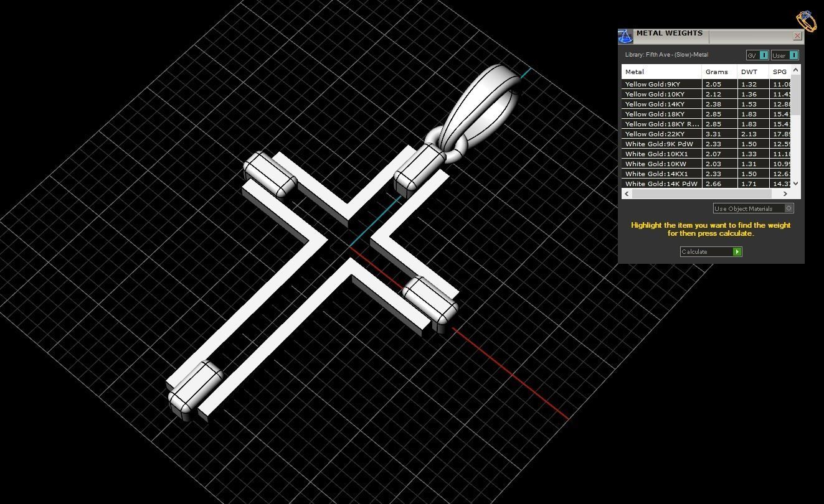This screenshot has width=824, height=504.
Task: Click the Metal Weights scale icon
Action: 625,36
